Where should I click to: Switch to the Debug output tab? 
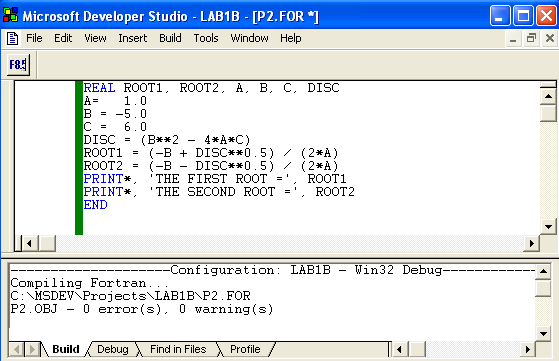pos(113,349)
